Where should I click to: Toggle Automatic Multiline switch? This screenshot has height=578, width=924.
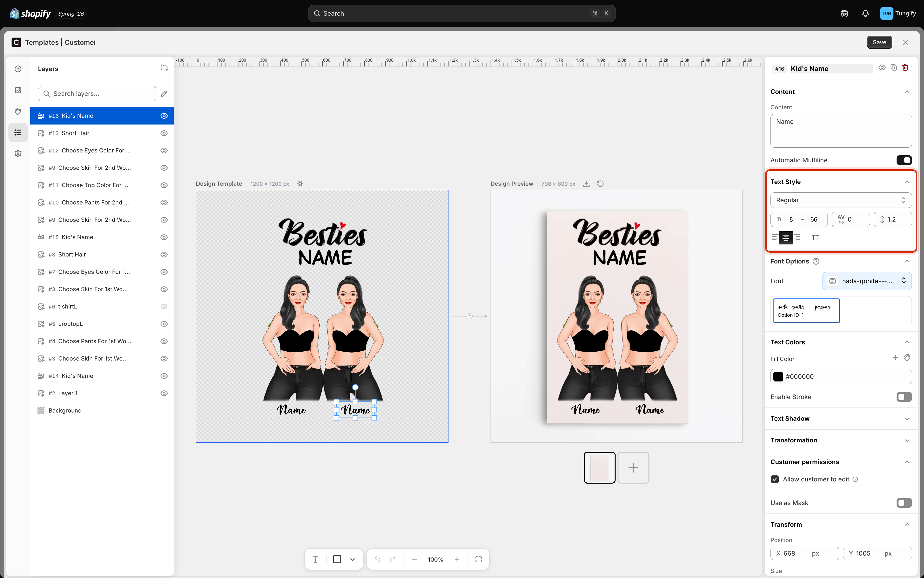904,160
